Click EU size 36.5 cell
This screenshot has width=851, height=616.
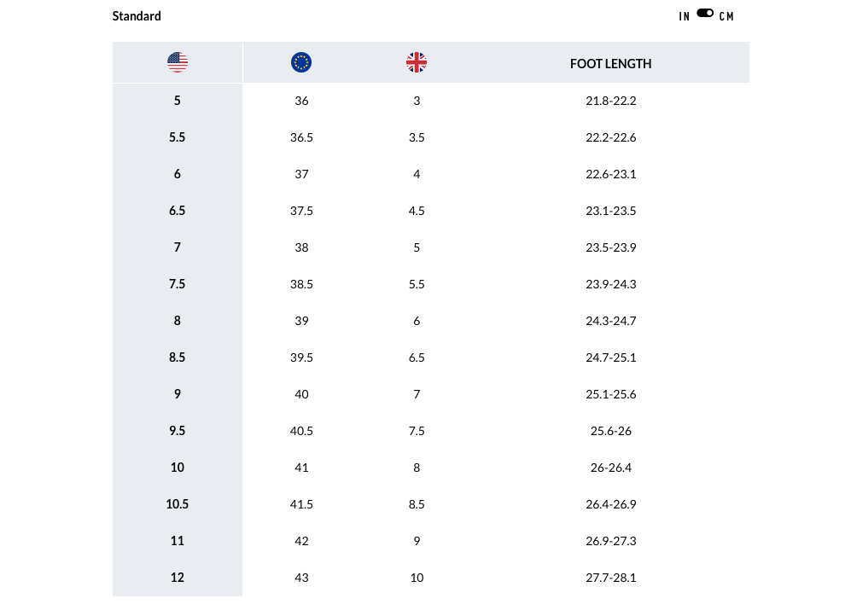301,137
